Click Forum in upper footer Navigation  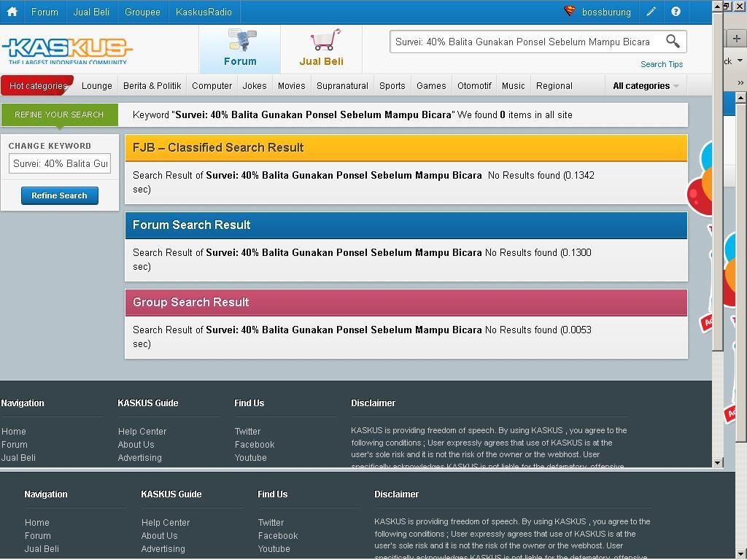point(15,444)
